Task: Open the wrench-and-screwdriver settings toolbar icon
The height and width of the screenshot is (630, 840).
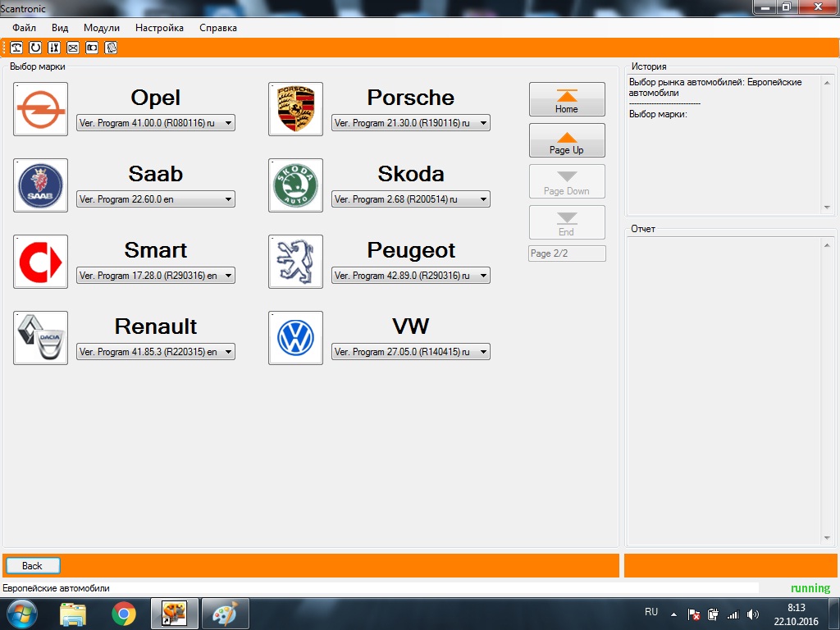Action: coord(53,48)
